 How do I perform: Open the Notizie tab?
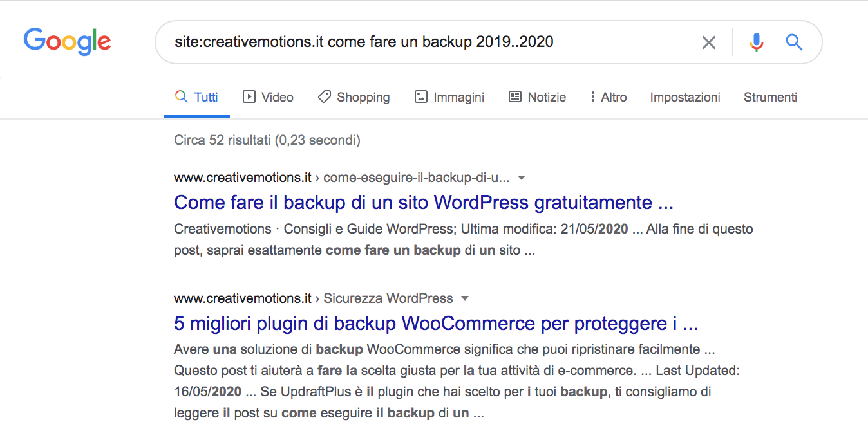click(538, 97)
